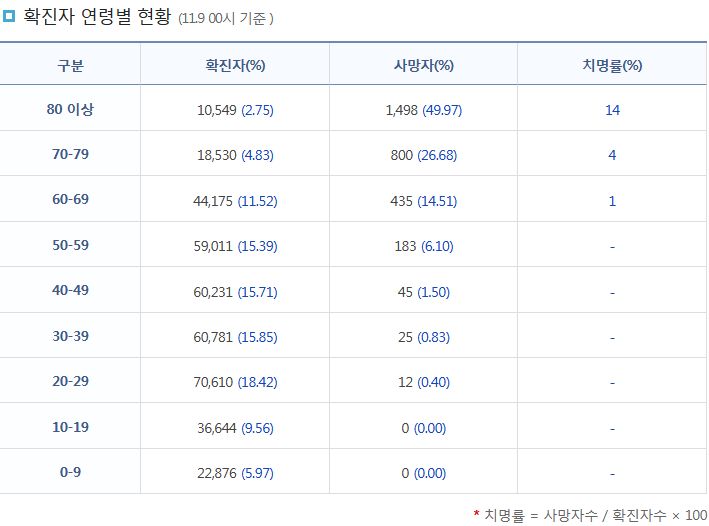Select the '40-49' row label

pyautogui.click(x=71, y=290)
